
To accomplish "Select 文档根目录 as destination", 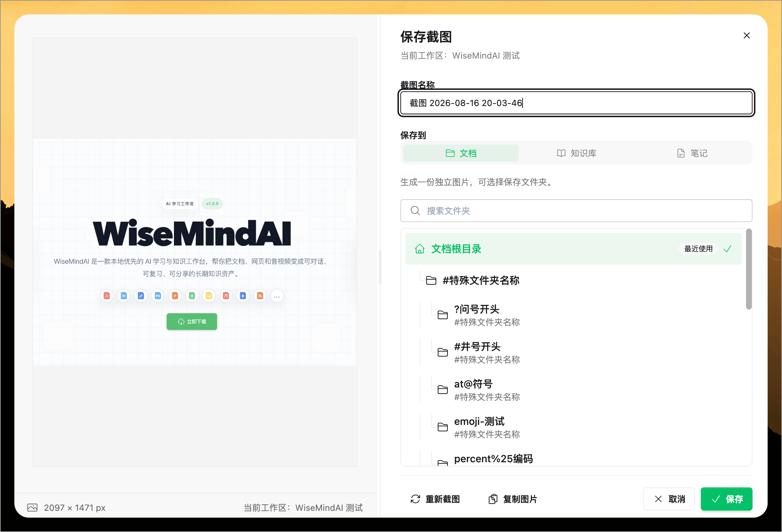I will point(573,249).
